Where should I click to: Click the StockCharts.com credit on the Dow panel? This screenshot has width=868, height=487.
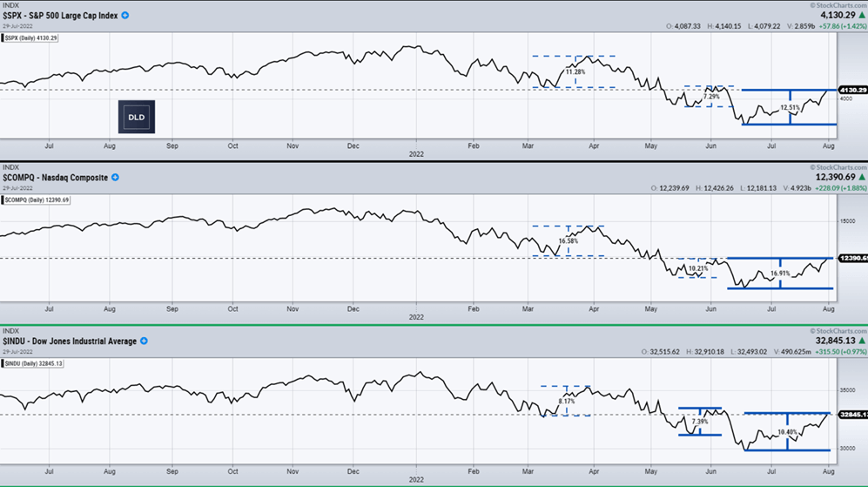click(838, 331)
